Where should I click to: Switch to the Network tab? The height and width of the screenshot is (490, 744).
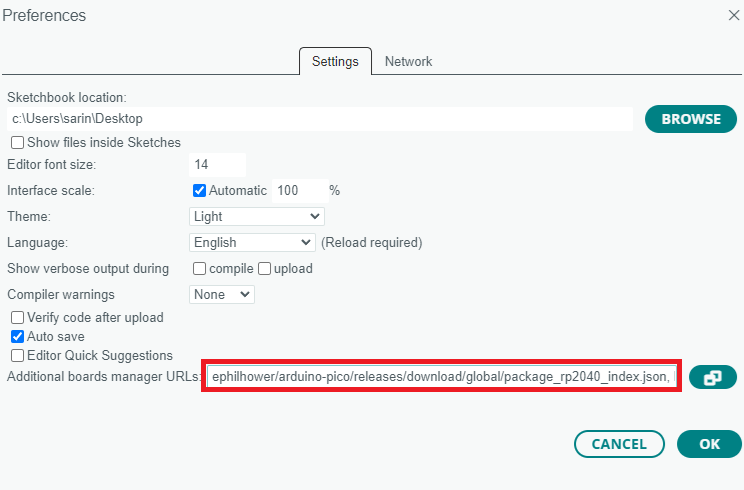tap(408, 61)
